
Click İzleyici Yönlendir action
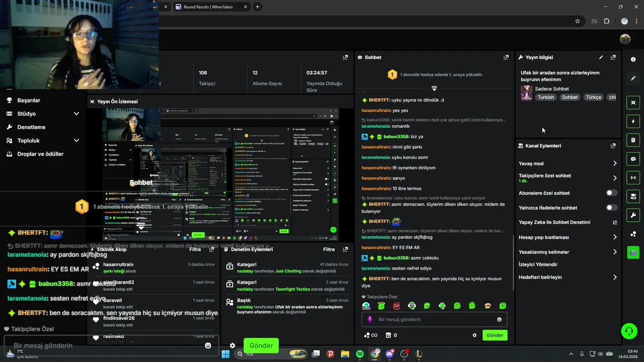coord(538,264)
